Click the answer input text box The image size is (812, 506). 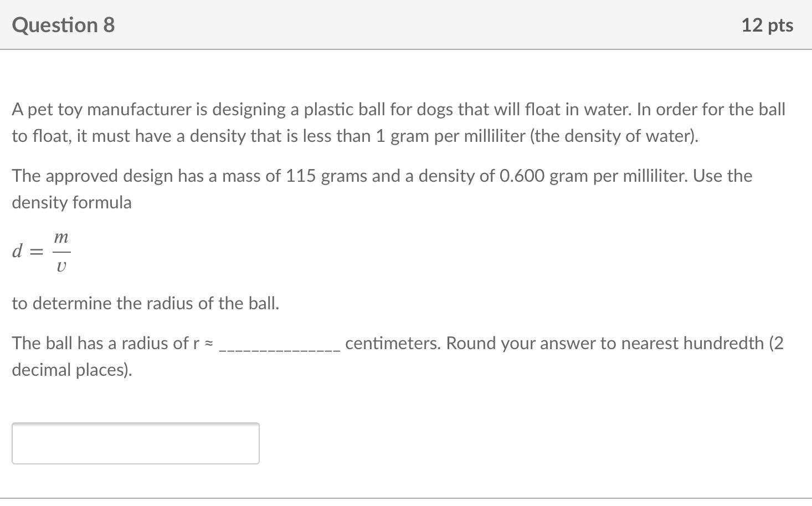(x=135, y=443)
